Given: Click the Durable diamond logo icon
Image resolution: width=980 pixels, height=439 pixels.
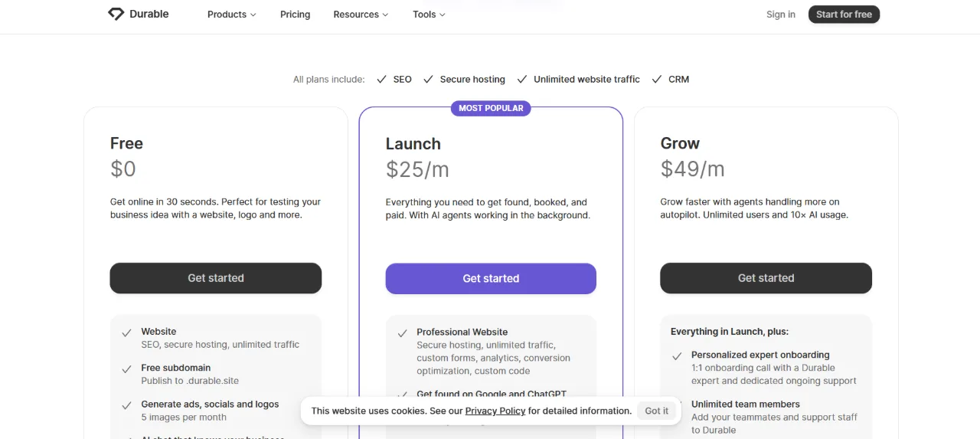Looking at the screenshot, I should pos(116,14).
